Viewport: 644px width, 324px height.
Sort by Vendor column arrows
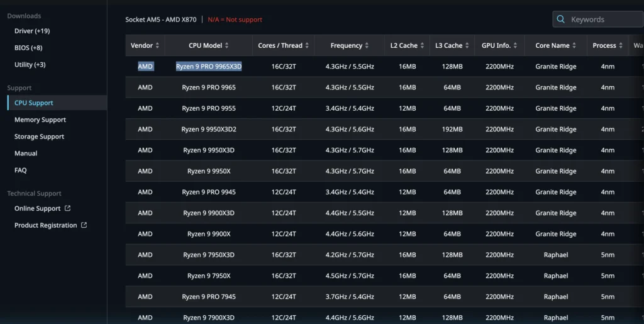click(x=157, y=45)
